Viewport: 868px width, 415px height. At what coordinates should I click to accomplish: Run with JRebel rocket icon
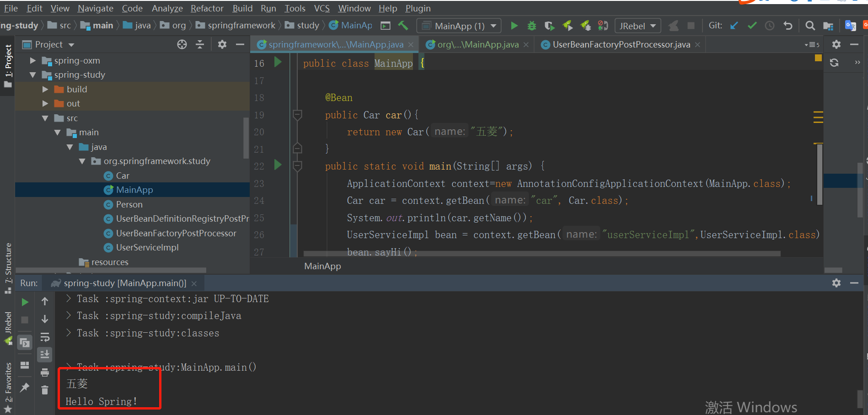pos(568,26)
